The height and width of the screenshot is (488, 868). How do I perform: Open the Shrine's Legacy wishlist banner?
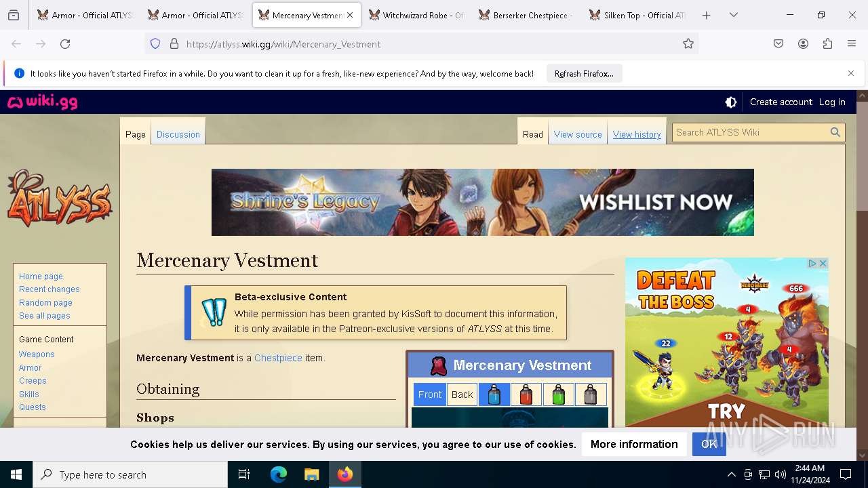click(x=483, y=202)
